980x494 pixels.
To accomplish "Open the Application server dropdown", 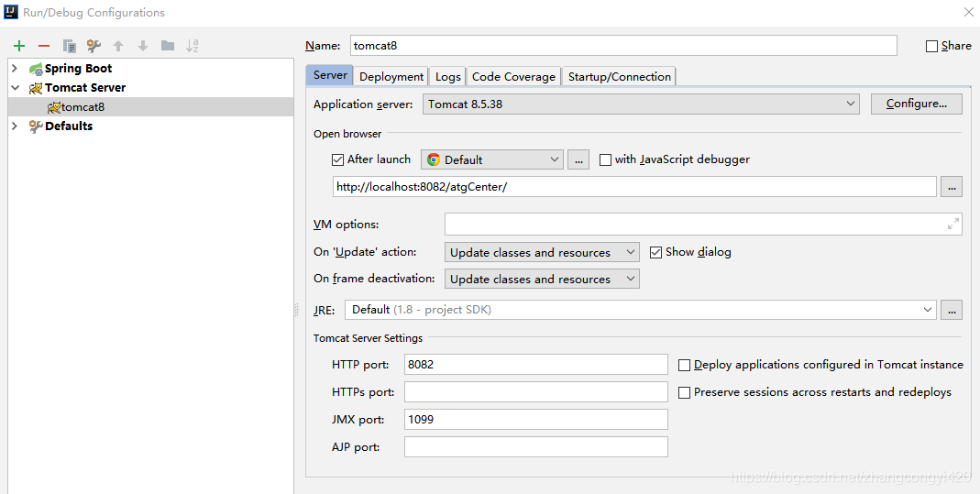I will 641,104.
